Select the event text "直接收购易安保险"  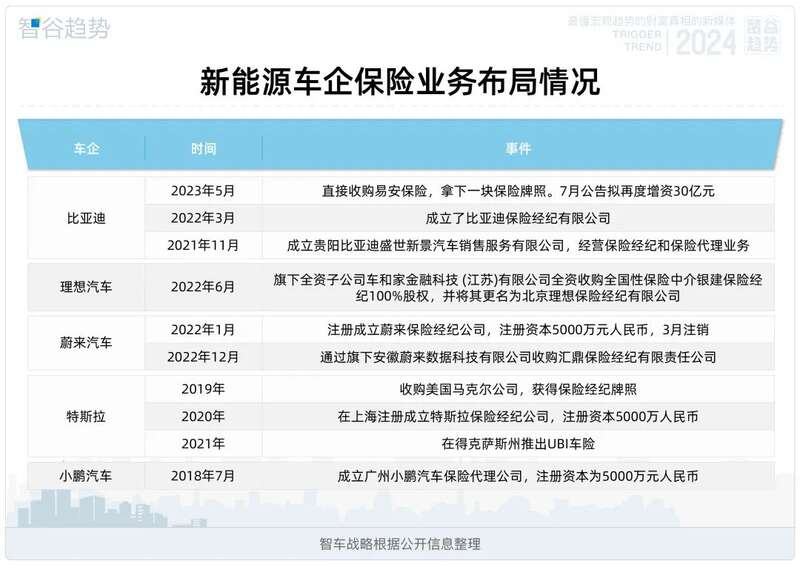coord(374,191)
